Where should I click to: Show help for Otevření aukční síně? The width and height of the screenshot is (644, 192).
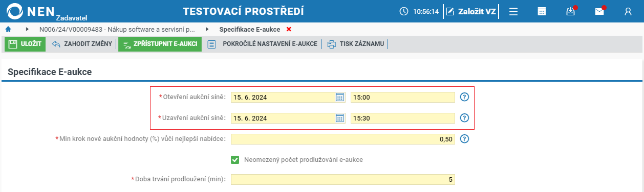click(464, 97)
